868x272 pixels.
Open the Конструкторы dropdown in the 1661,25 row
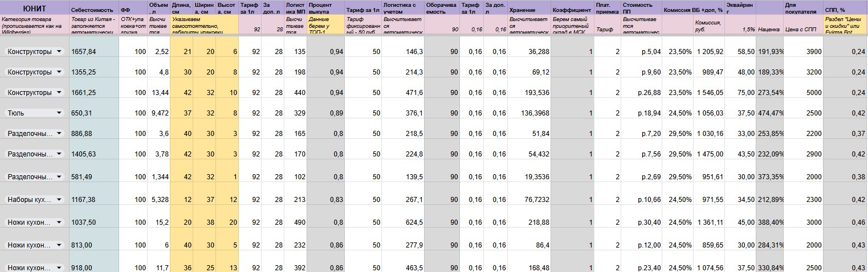(59, 93)
